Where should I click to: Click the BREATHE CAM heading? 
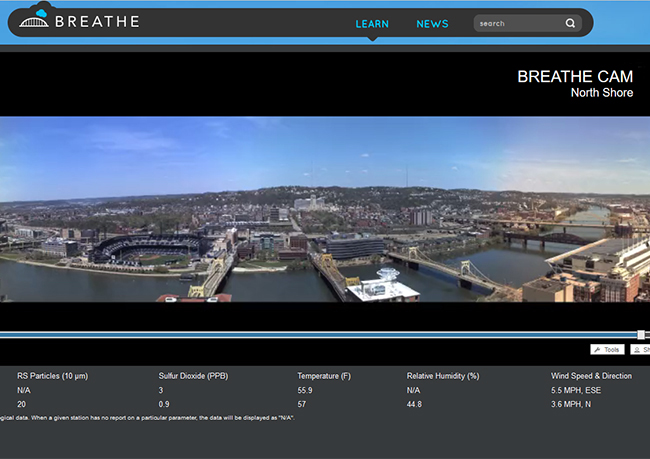(x=575, y=77)
